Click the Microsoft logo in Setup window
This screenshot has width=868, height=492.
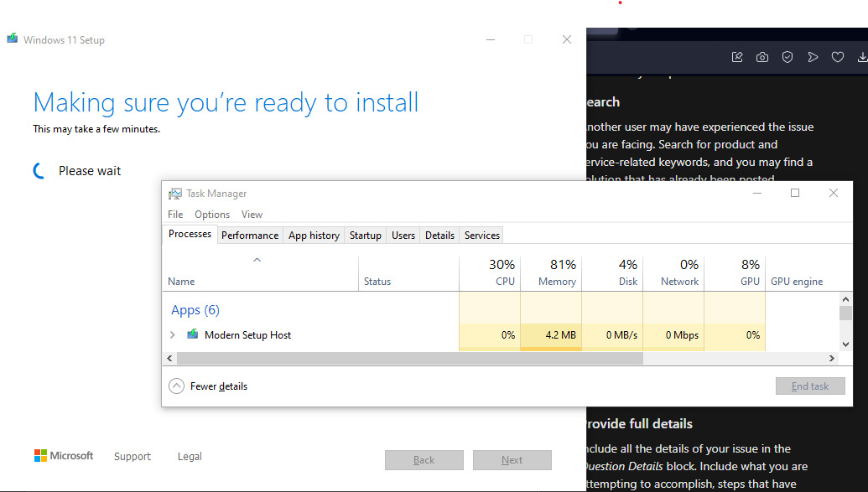pos(64,455)
